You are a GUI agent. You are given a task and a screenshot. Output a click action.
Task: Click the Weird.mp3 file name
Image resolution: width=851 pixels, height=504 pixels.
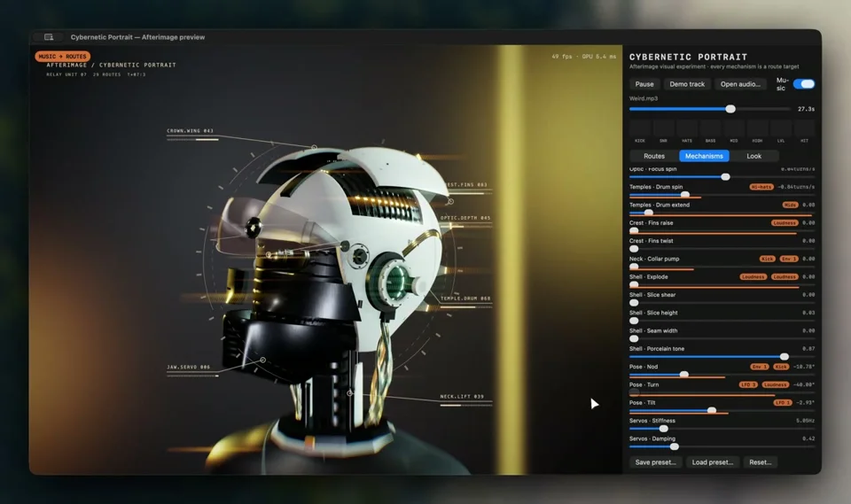coord(644,98)
